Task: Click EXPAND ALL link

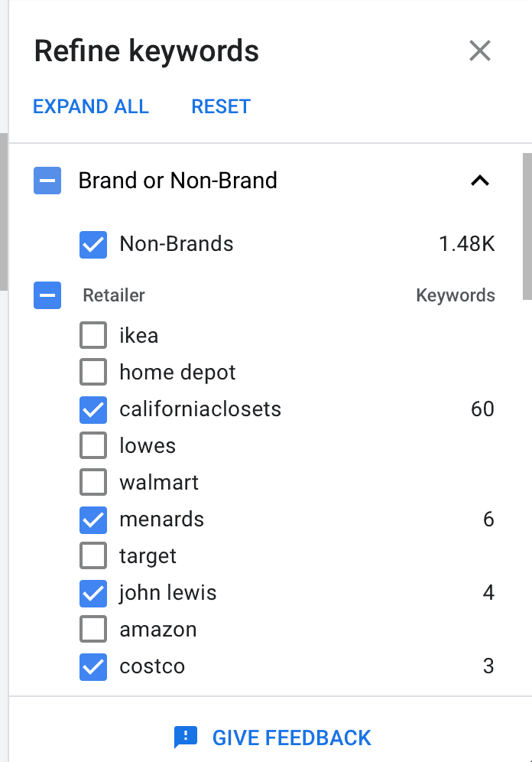Action: coord(91,106)
